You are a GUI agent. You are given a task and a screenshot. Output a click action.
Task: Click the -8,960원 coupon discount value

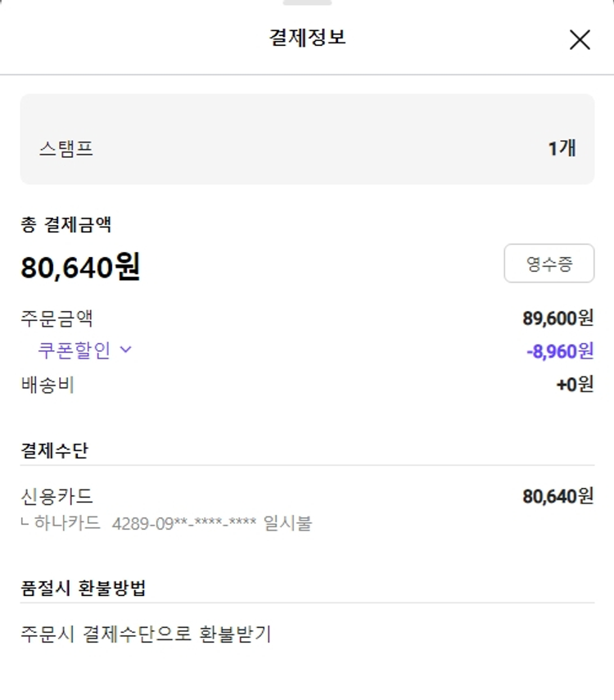(560, 351)
